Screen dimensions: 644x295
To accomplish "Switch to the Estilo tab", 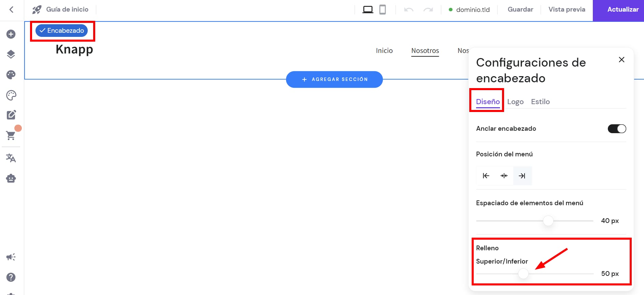I will click(x=540, y=102).
